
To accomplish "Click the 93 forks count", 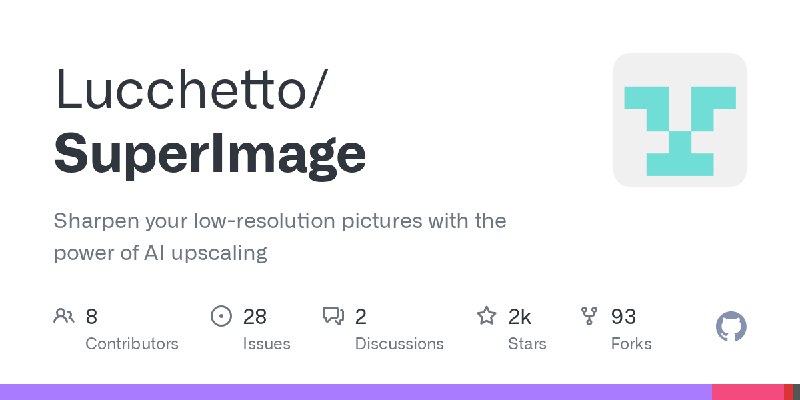I will [624, 317].
